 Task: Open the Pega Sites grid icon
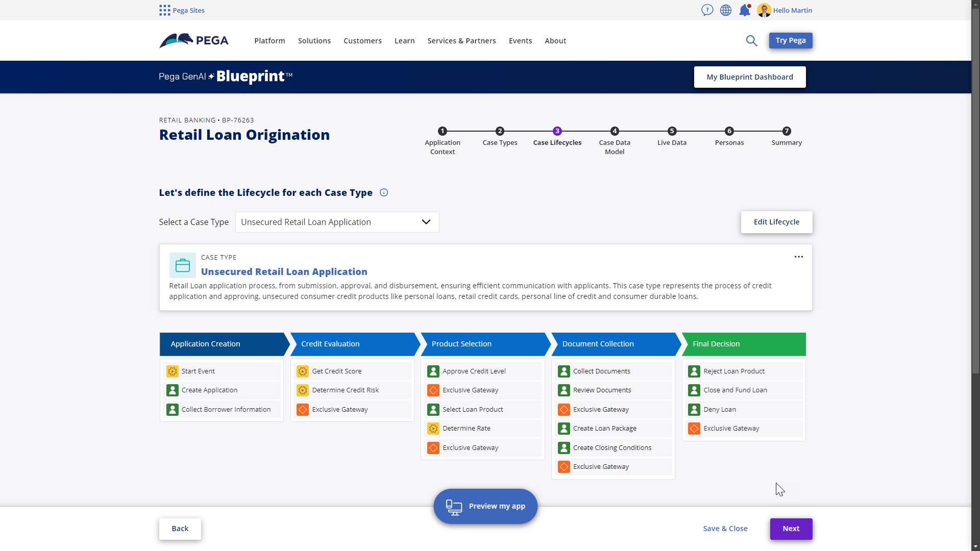[x=164, y=10]
